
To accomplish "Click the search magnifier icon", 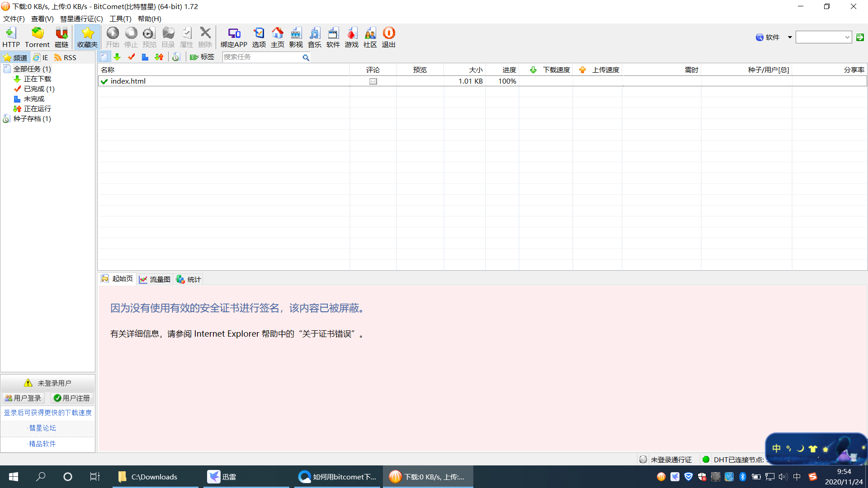I will tap(306, 57).
